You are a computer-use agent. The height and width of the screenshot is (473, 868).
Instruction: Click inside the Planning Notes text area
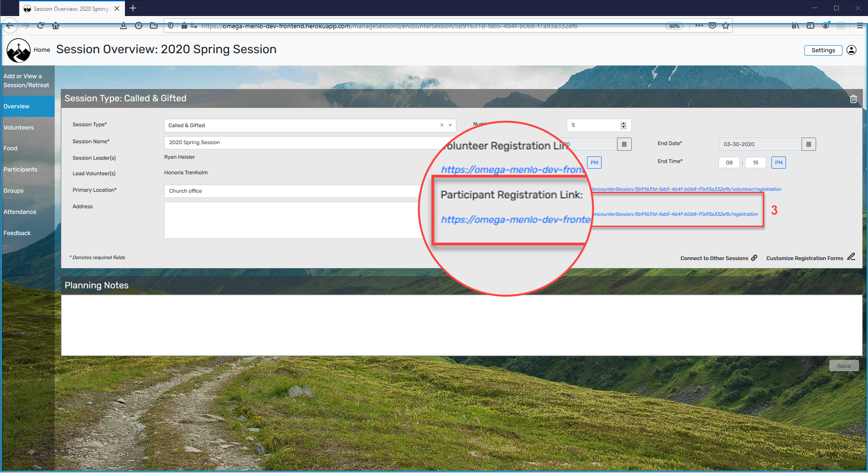click(462, 325)
